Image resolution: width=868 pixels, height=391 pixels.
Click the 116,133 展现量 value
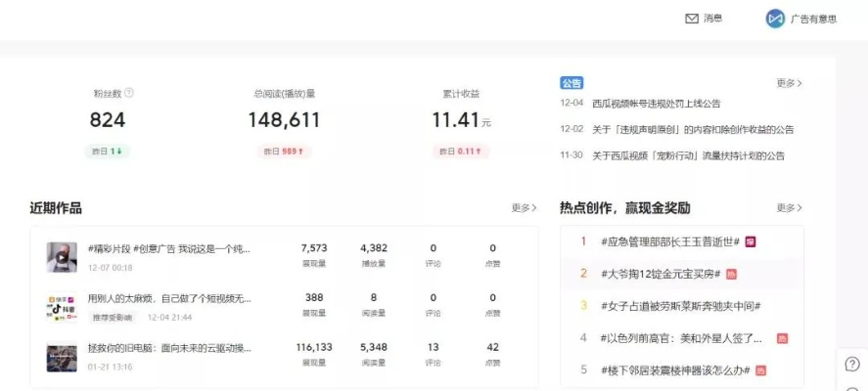[x=314, y=347]
